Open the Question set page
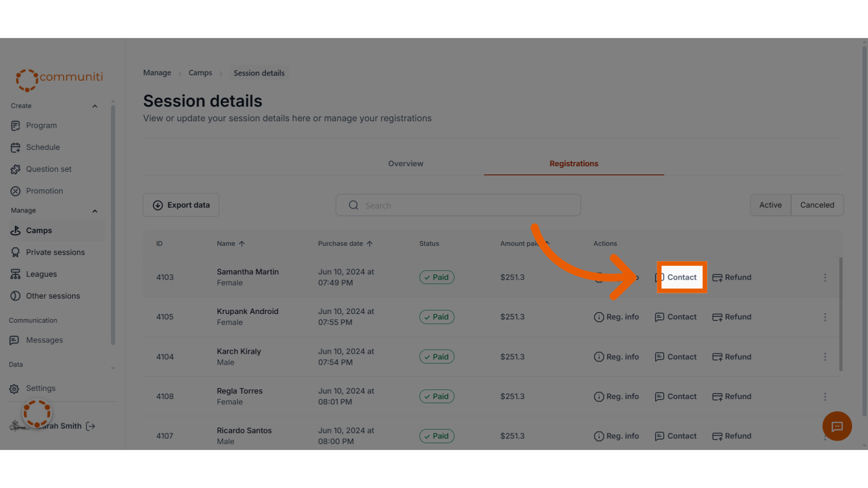 [48, 169]
